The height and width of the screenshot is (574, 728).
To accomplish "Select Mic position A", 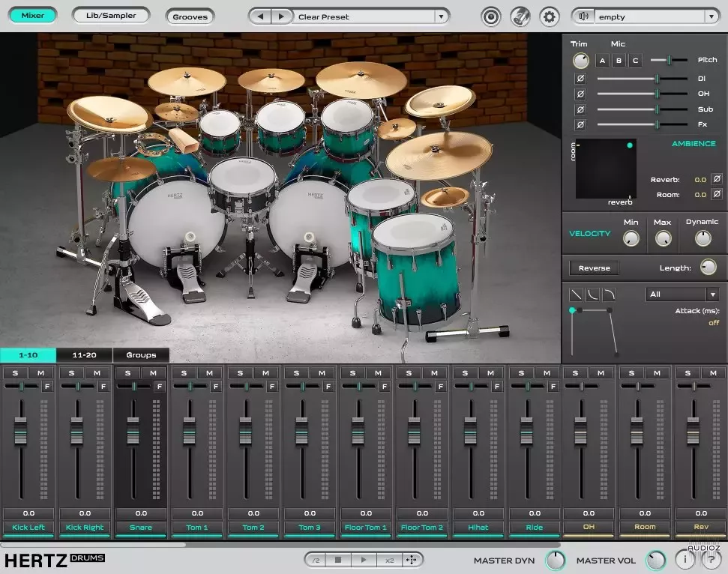I will [602, 60].
